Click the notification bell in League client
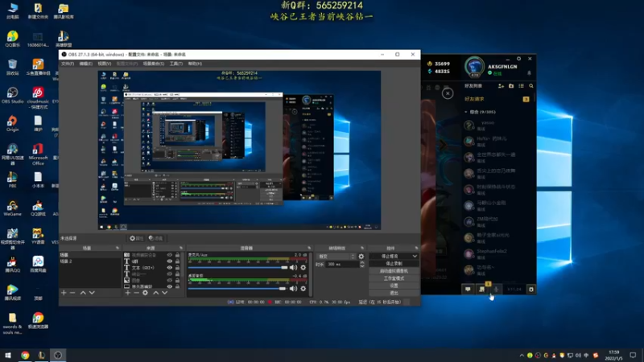 (x=529, y=73)
